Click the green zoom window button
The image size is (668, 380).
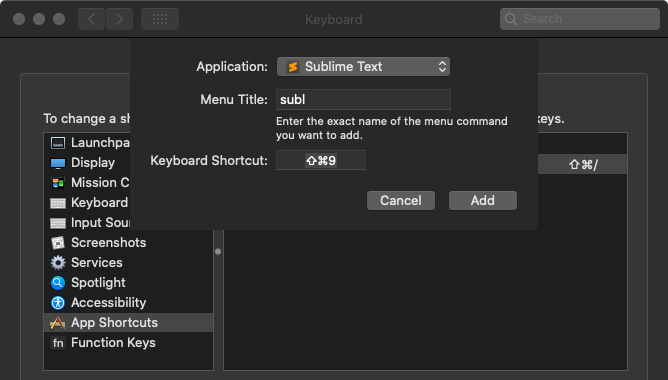pyautogui.click(x=59, y=19)
